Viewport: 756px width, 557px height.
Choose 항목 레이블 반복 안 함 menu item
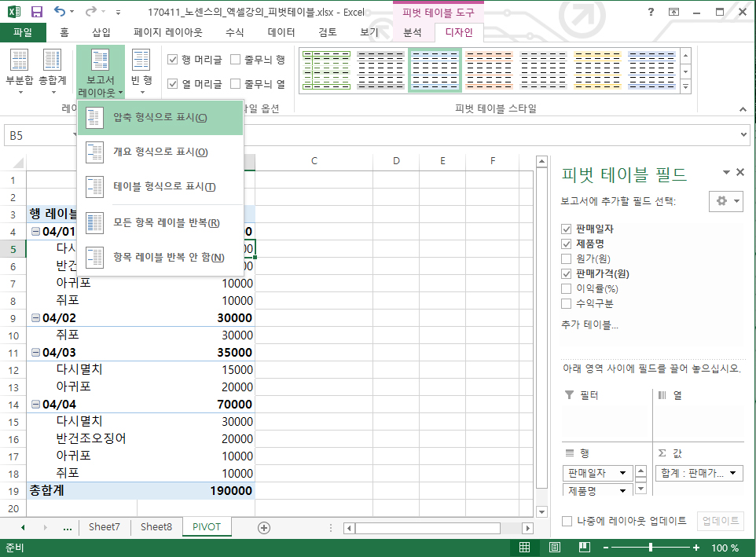coord(160,258)
